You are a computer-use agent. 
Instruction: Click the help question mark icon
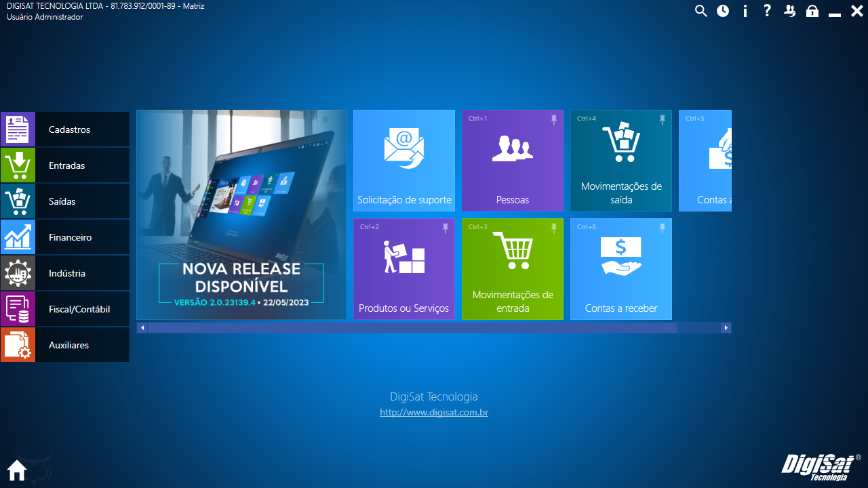click(x=767, y=11)
